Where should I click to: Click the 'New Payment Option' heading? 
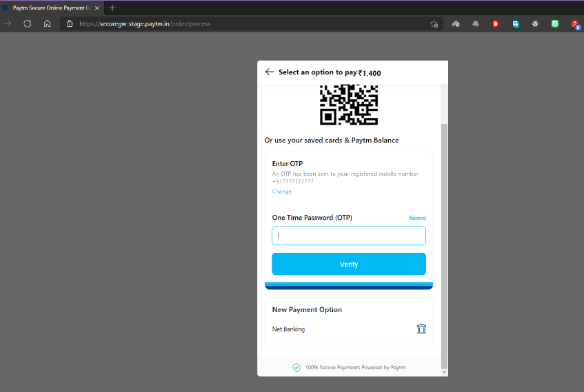click(307, 310)
